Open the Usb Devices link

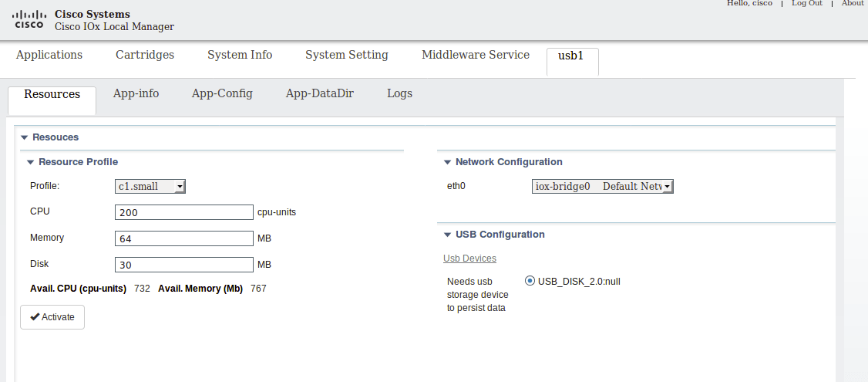tap(469, 259)
